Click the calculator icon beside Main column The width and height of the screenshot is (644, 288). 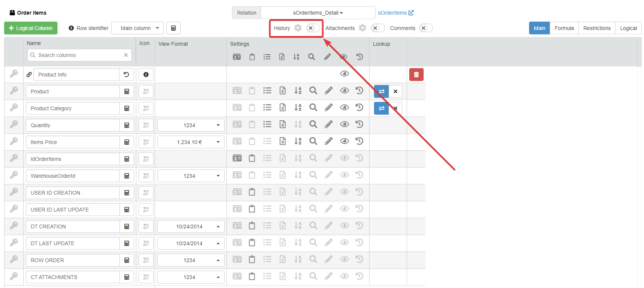(x=173, y=28)
